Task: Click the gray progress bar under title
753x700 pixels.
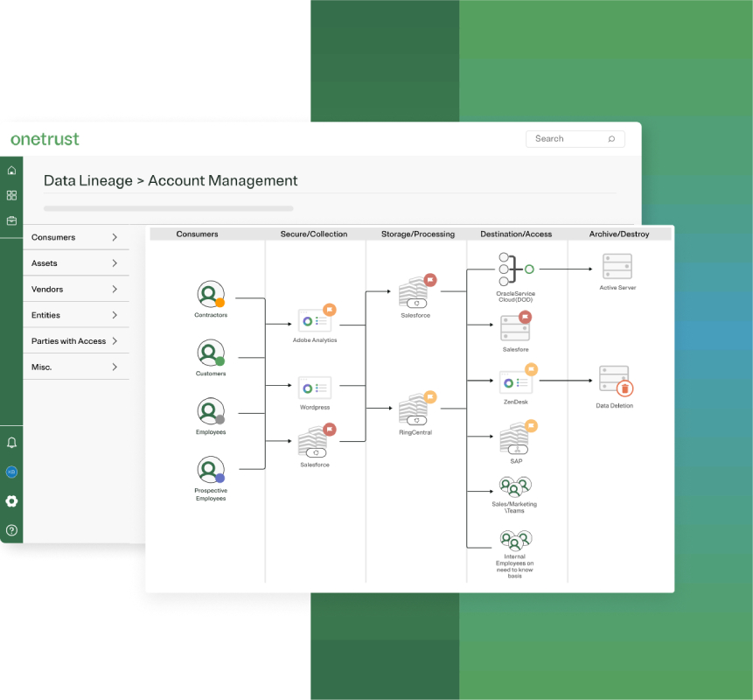Action: (169, 208)
